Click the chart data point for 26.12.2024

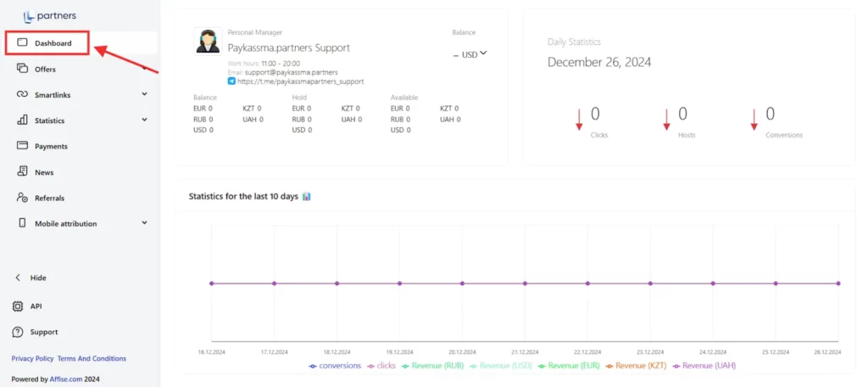pyautogui.click(x=838, y=283)
